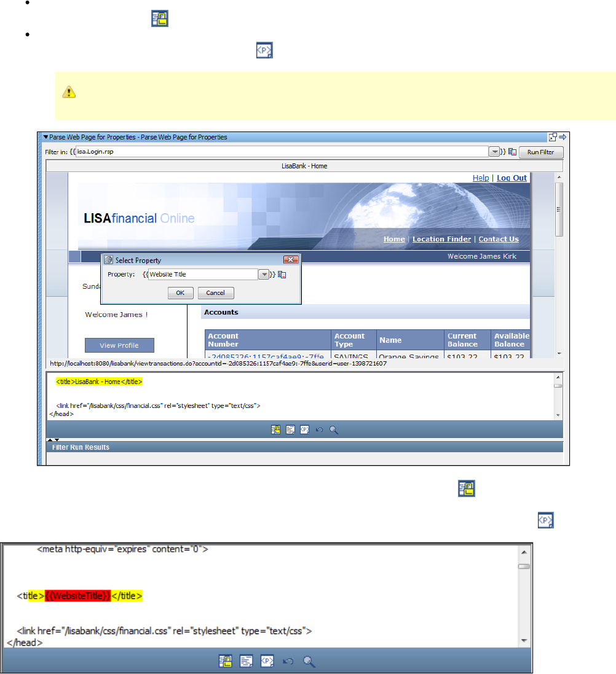Expand the Property dropdown in Select Property dialog

264,274
